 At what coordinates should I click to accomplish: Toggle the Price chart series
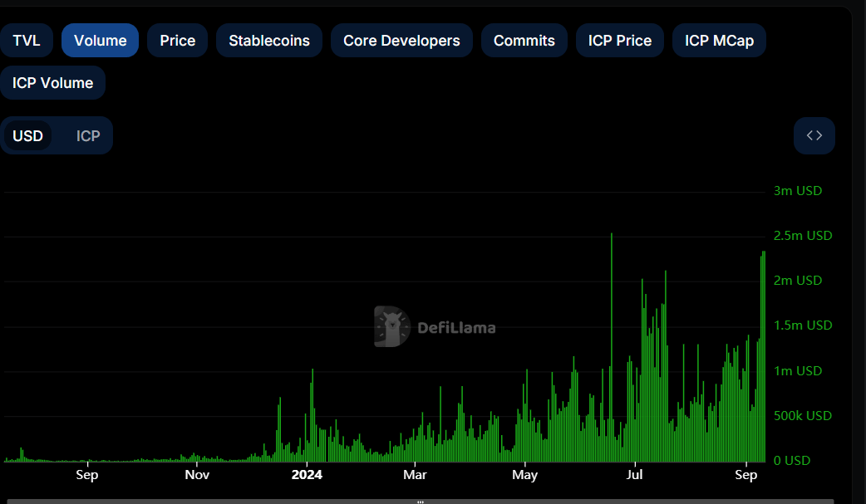tap(177, 41)
